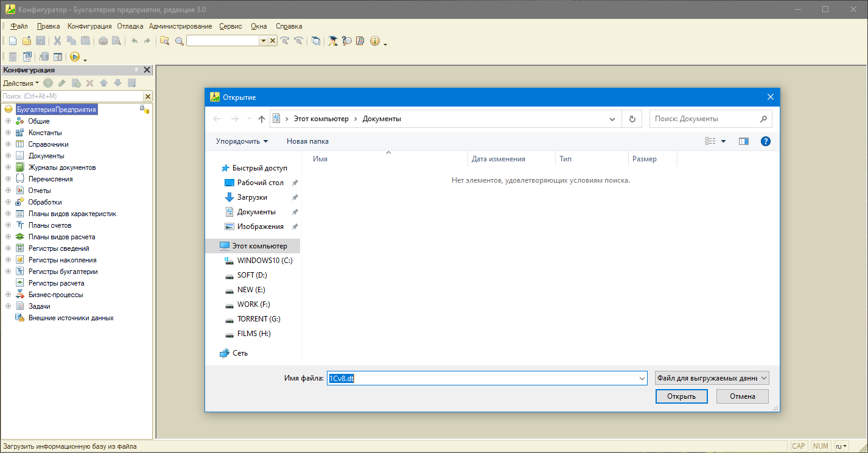The width and height of the screenshot is (868, 453).
Task: Click the Update Database Configuration icon
Action: [x=44, y=57]
